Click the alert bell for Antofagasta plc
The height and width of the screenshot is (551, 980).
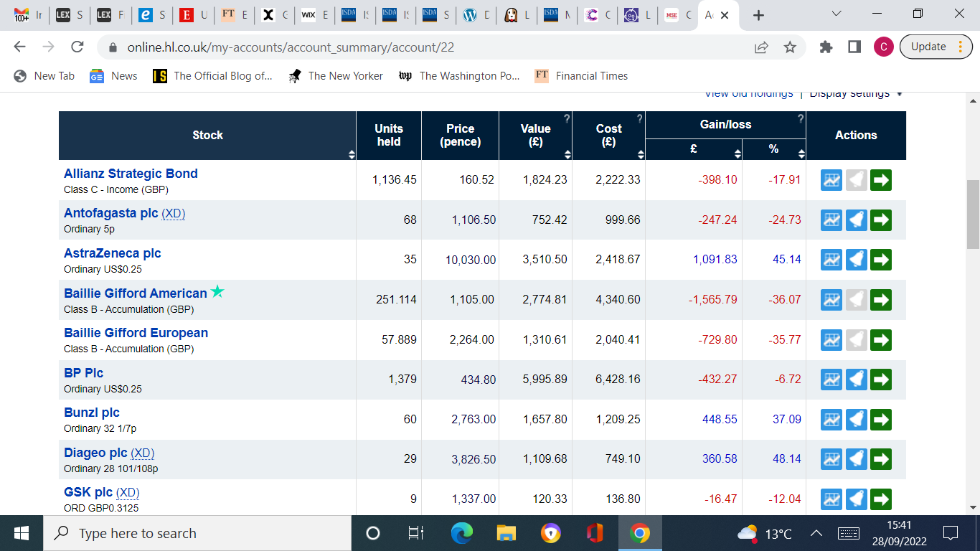[x=856, y=220]
